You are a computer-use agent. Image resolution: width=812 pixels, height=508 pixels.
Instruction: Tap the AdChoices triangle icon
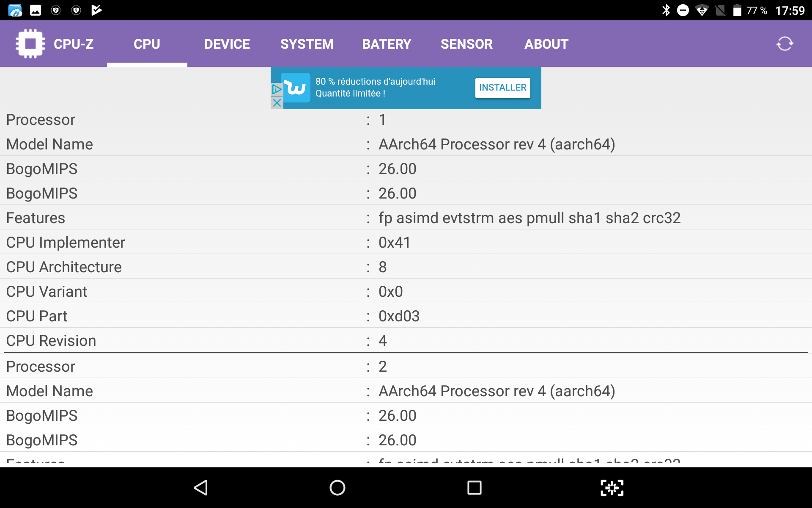click(277, 89)
